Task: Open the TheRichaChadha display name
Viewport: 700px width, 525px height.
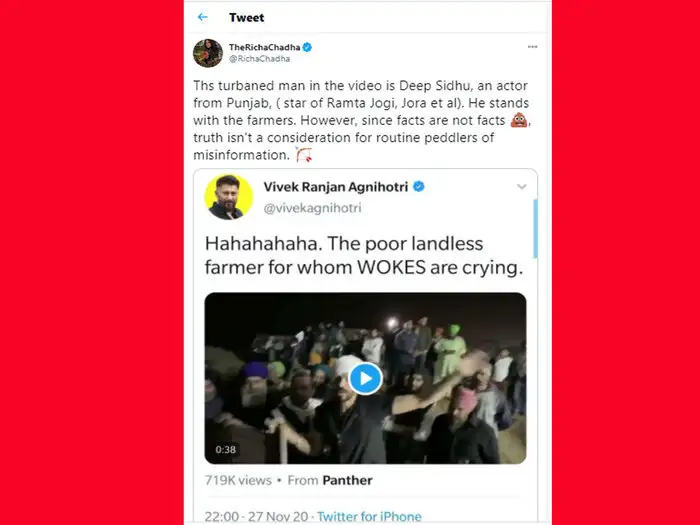Action: point(264,47)
